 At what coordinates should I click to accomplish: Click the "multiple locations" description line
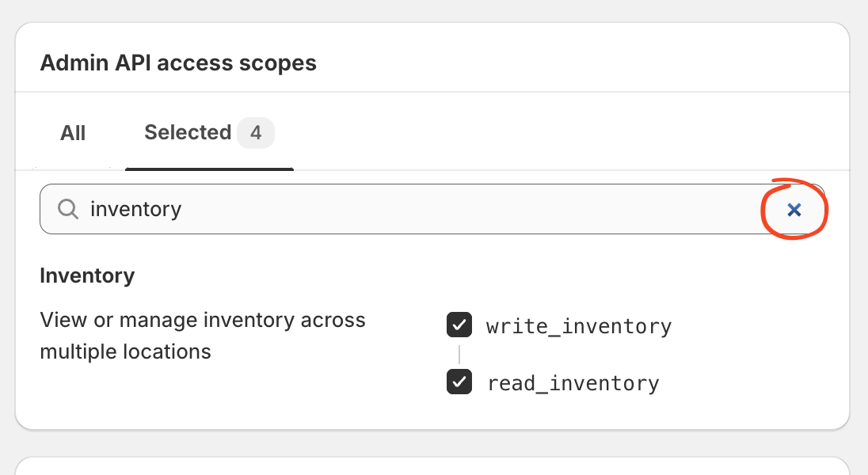[126, 352]
